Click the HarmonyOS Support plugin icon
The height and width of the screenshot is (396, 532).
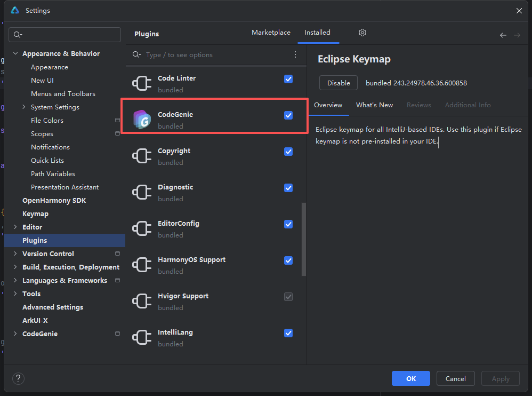[142, 265]
